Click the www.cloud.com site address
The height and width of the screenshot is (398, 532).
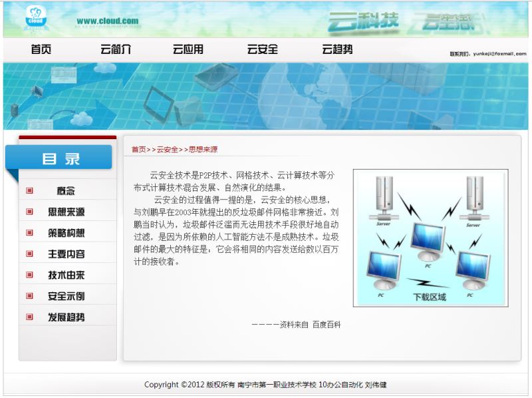tap(108, 21)
